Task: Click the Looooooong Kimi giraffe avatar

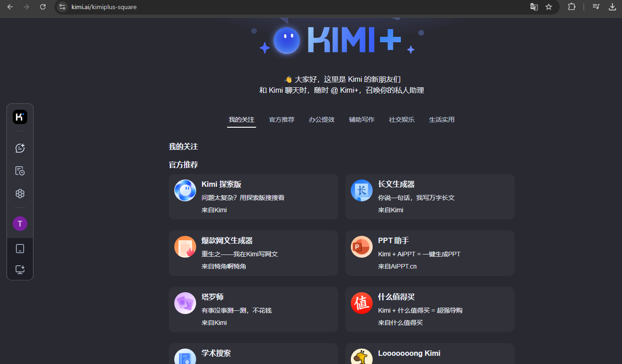Action: tap(362, 357)
